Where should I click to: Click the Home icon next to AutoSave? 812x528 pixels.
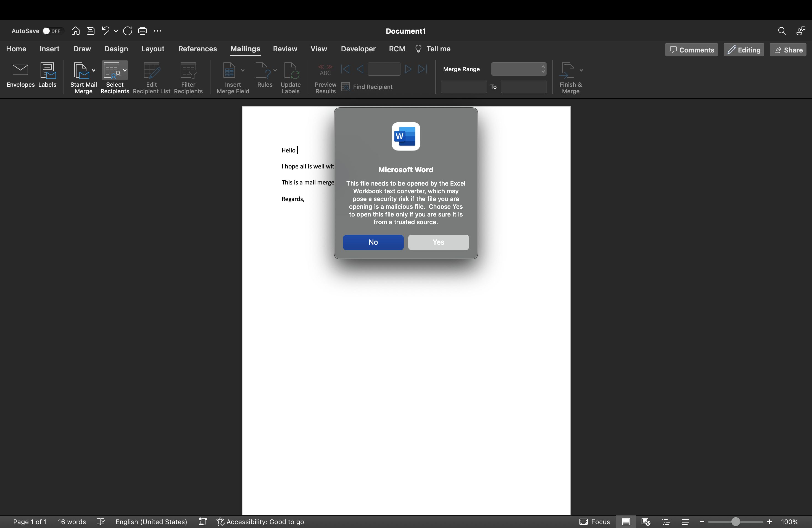click(x=75, y=31)
